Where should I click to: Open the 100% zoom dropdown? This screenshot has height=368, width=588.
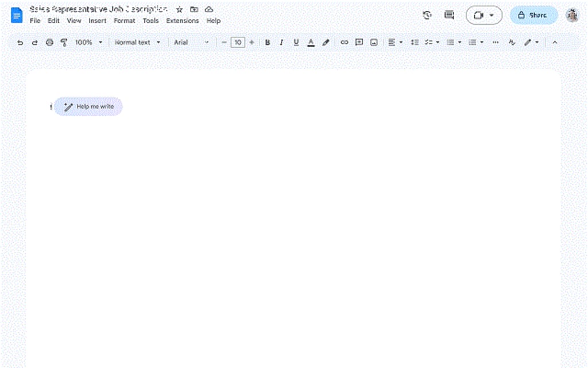[88, 43]
